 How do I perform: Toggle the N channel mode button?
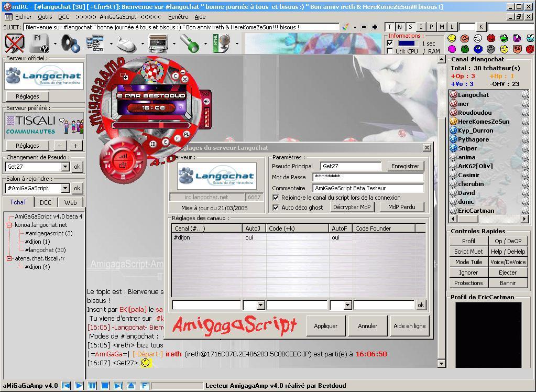pyautogui.click(x=400, y=27)
